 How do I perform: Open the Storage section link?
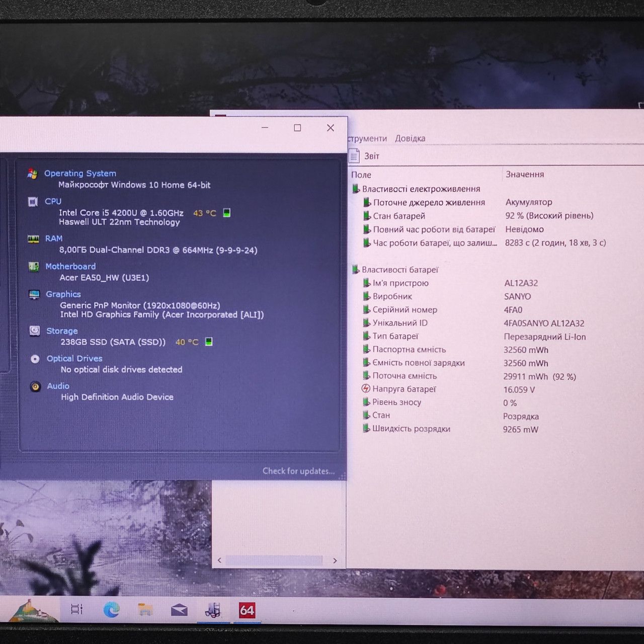pyautogui.click(x=62, y=331)
